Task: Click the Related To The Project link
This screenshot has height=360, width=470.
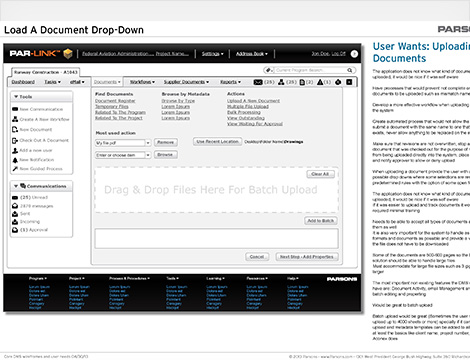Action: [x=119, y=118]
